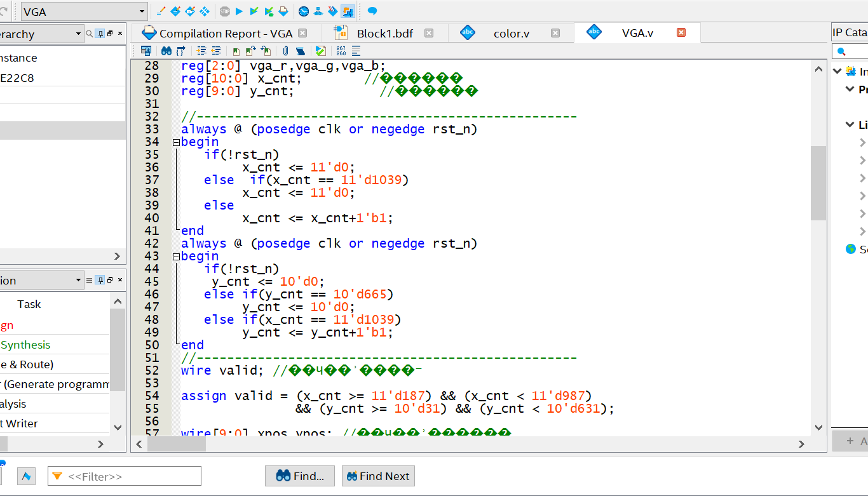This screenshot has width=868, height=501.
Task: Toggle line numbers 267/268 icon
Action: pos(341,51)
